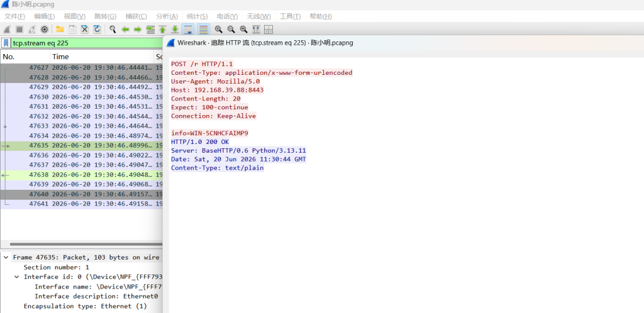Select packet row 47637
The image size is (644, 313).
click(81, 165)
